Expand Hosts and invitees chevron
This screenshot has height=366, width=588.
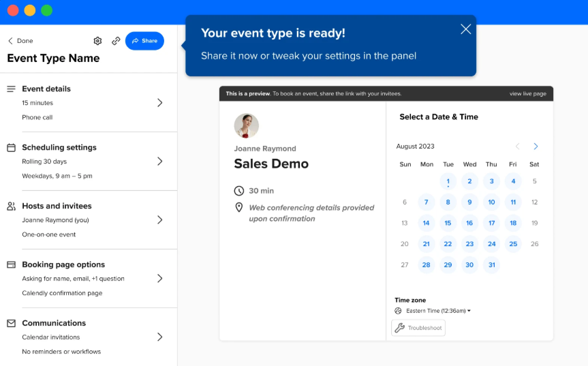click(160, 219)
